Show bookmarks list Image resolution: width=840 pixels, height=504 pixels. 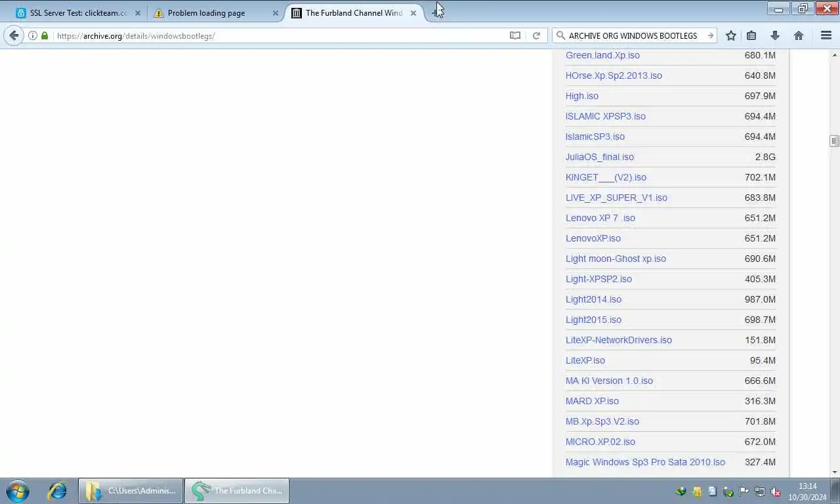[x=752, y=35]
